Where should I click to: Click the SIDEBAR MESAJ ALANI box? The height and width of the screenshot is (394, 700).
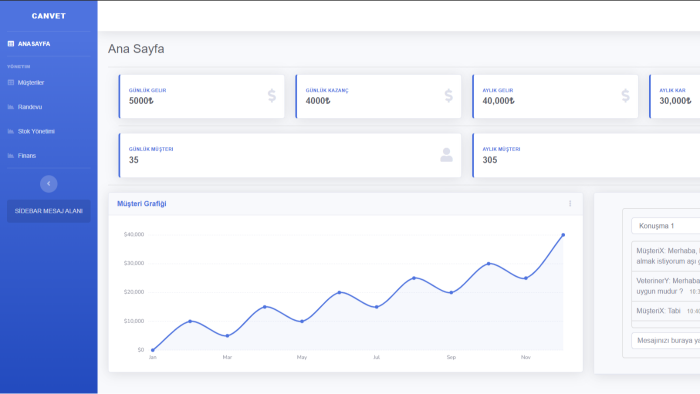pyautogui.click(x=49, y=211)
